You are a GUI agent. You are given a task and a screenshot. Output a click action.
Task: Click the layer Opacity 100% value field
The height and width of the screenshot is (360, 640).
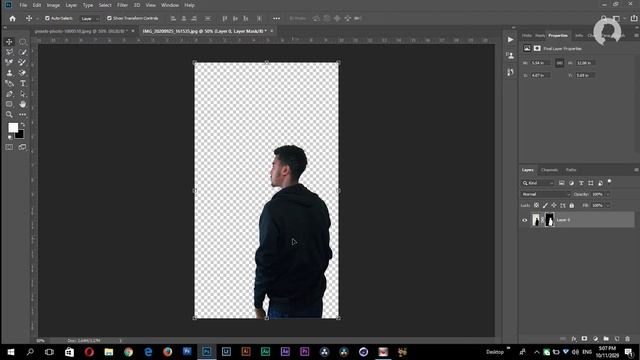click(x=598, y=194)
